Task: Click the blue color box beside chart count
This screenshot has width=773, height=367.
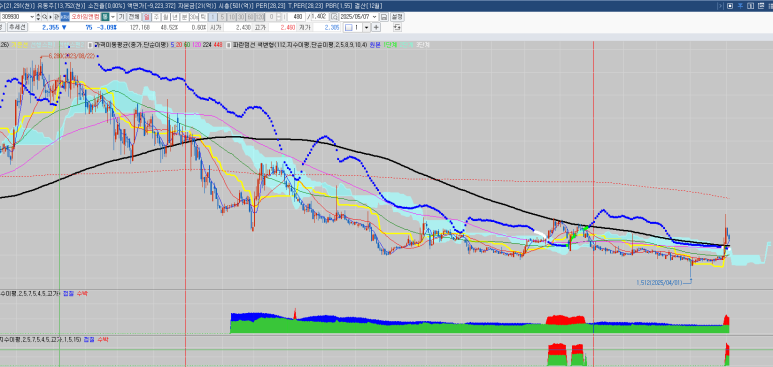Action: click(349, 28)
